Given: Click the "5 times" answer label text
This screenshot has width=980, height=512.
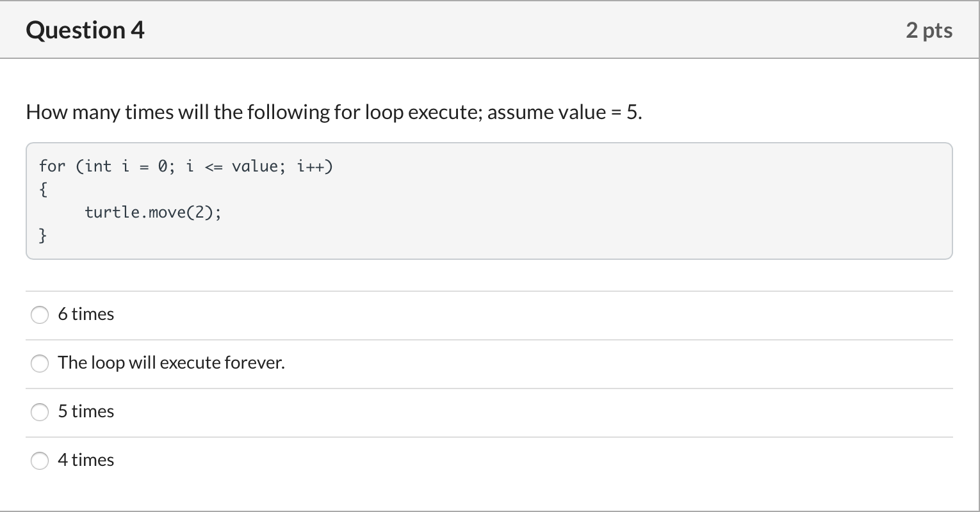Looking at the screenshot, I should [86, 412].
